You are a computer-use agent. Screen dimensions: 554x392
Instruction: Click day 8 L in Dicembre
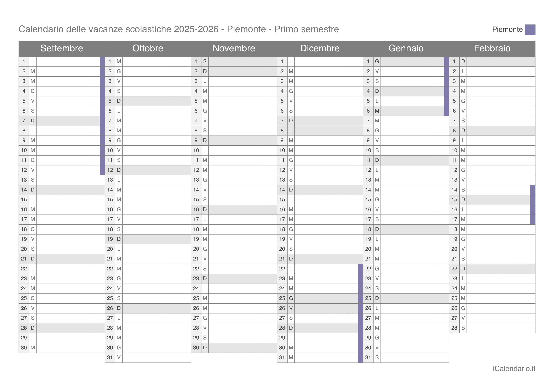pos(320,131)
